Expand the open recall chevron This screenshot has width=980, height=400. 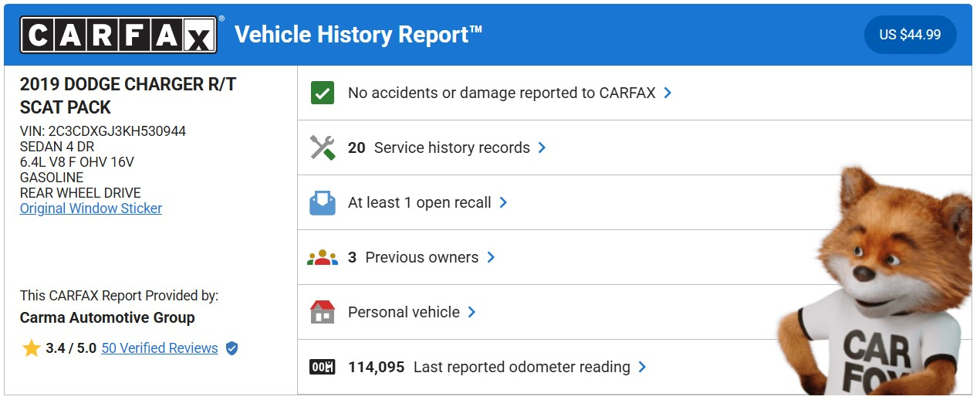(x=504, y=202)
